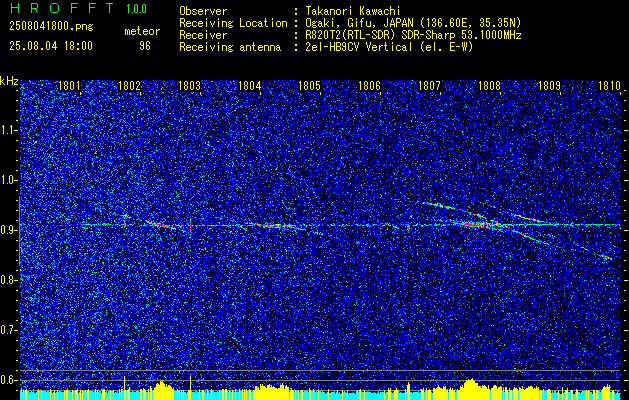The width and height of the screenshot is (629, 400).
Task: Click the 0.7 kHz axis label
Action: (7, 330)
